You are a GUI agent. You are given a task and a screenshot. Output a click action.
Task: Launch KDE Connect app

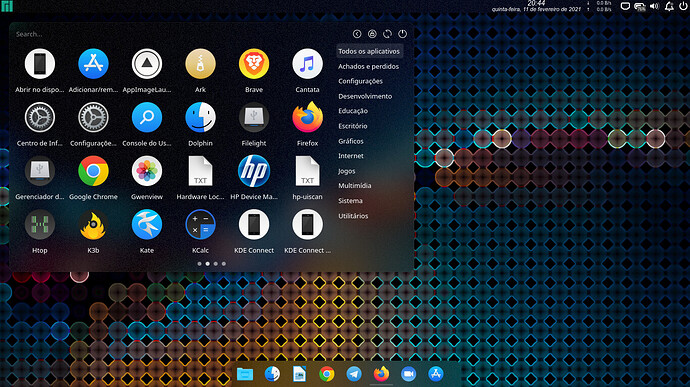[254, 225]
